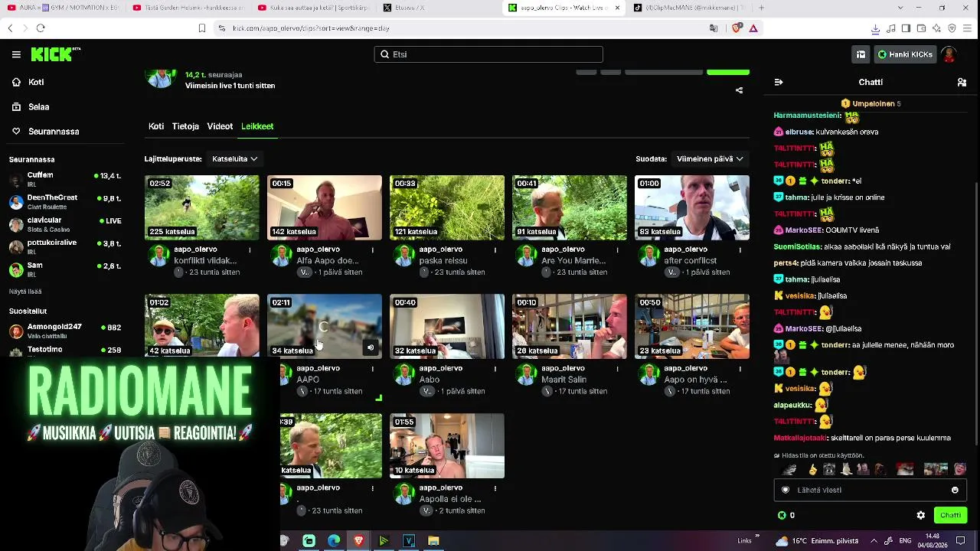Screen dimensions: 980x551
Task: Open browser downloads icon
Action: 875,28
